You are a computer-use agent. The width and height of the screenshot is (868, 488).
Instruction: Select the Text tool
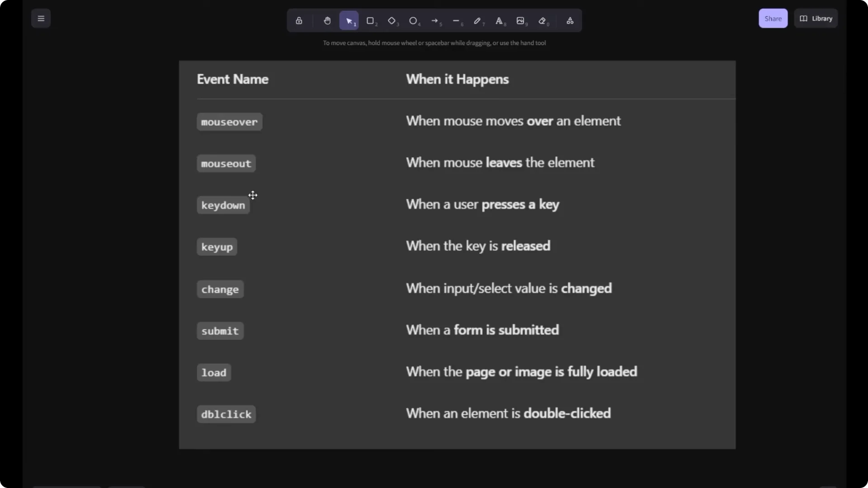pyautogui.click(x=500, y=20)
